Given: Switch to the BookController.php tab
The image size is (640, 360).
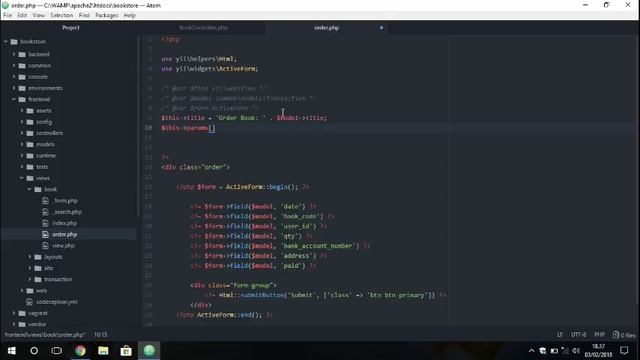Looking at the screenshot, I should click(x=203, y=28).
